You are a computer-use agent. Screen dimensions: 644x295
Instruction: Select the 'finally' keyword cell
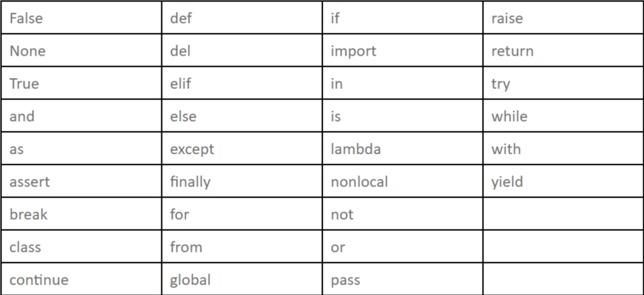point(190,182)
